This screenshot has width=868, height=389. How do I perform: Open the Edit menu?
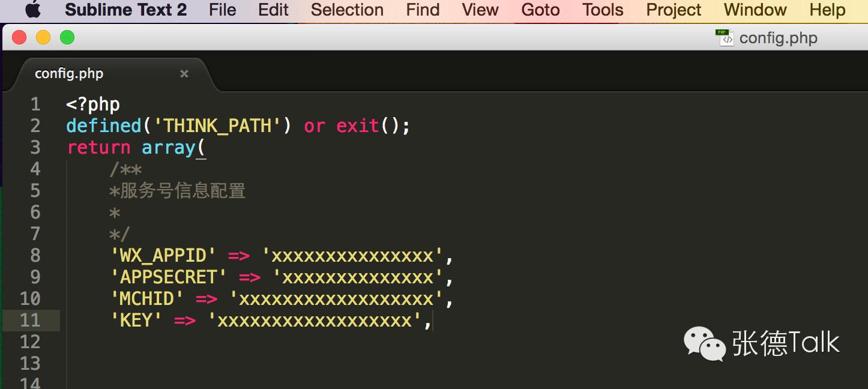(x=273, y=10)
